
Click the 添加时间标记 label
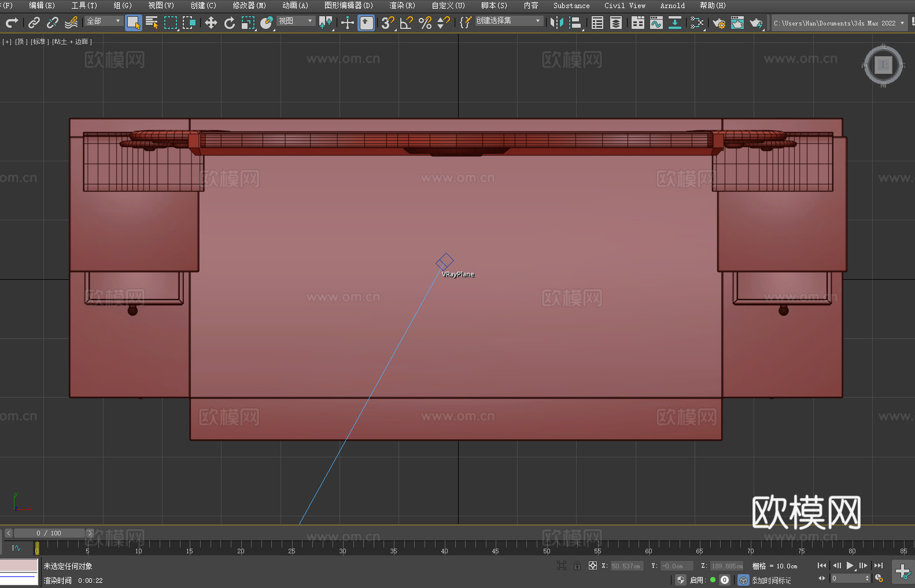[771, 580]
